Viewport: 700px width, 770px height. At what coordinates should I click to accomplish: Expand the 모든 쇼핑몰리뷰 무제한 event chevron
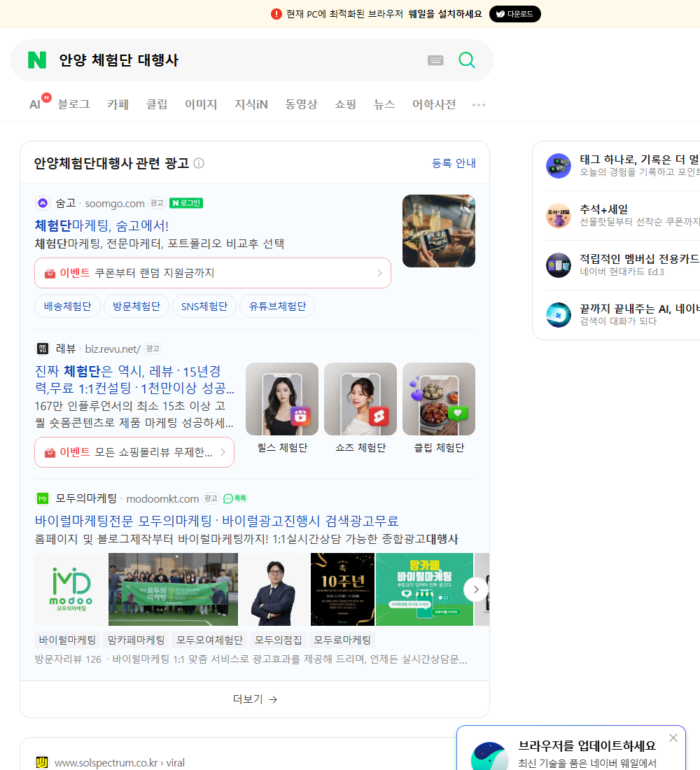223,452
